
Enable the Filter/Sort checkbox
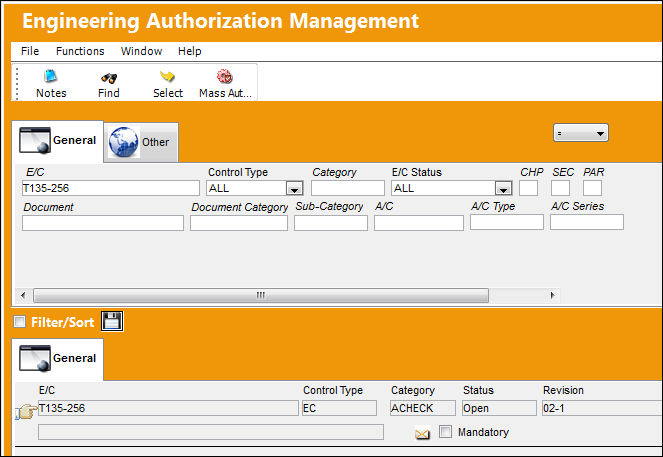tap(19, 322)
